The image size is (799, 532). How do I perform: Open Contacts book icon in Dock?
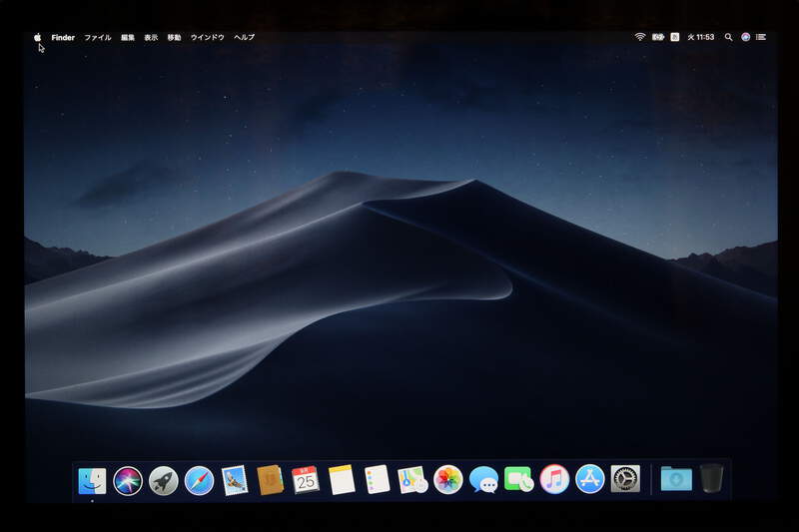(270, 480)
